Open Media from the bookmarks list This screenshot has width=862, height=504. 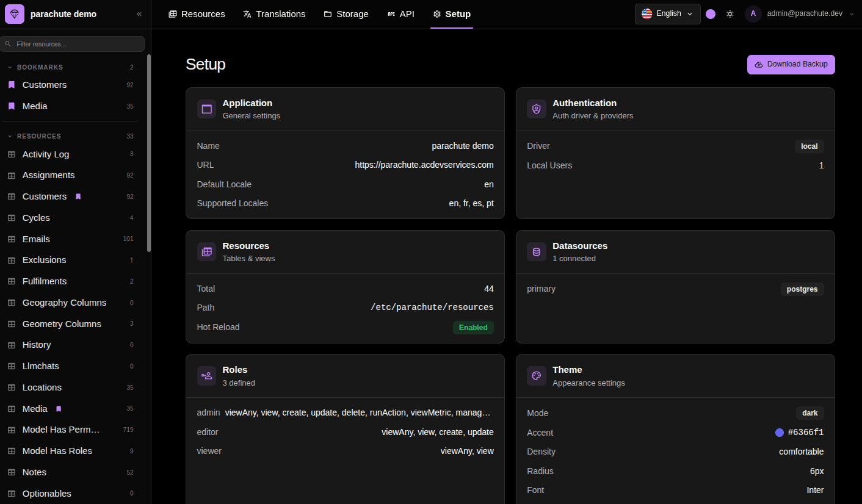pos(70,106)
